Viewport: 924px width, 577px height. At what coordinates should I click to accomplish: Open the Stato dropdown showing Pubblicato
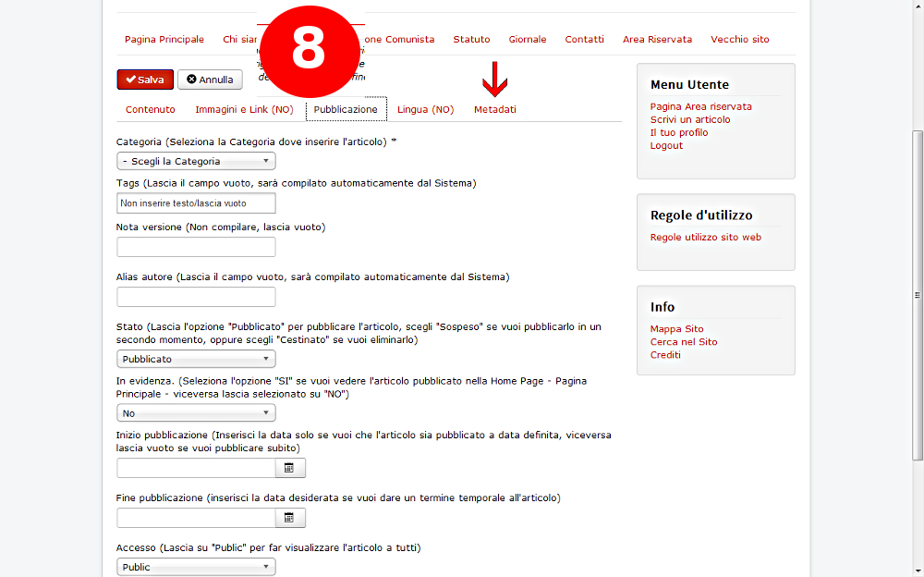click(x=196, y=359)
